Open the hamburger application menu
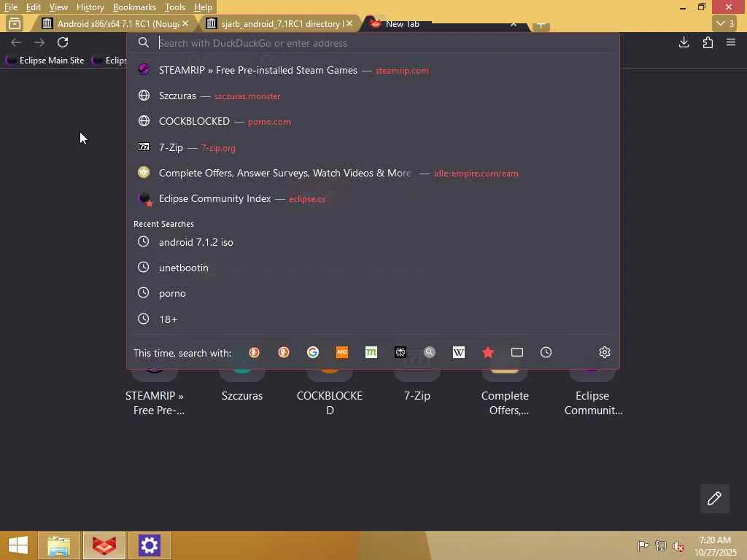The width and height of the screenshot is (747, 560). point(731,42)
